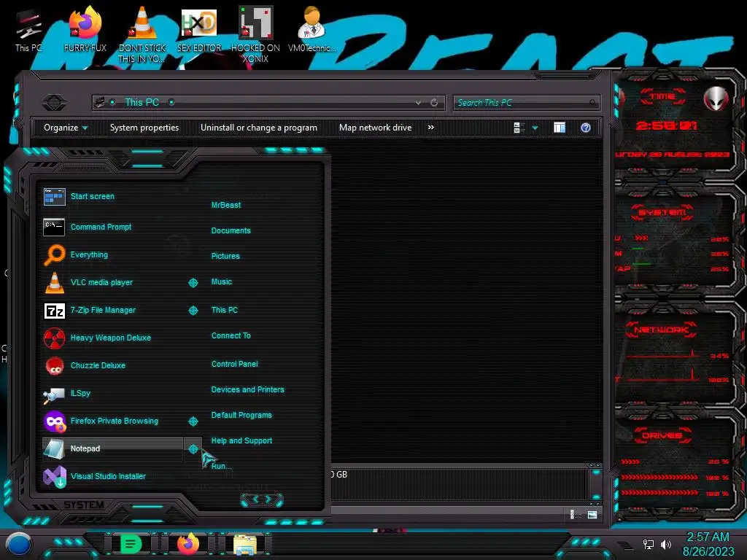
Task: Open Help and Support
Action: (241, 441)
